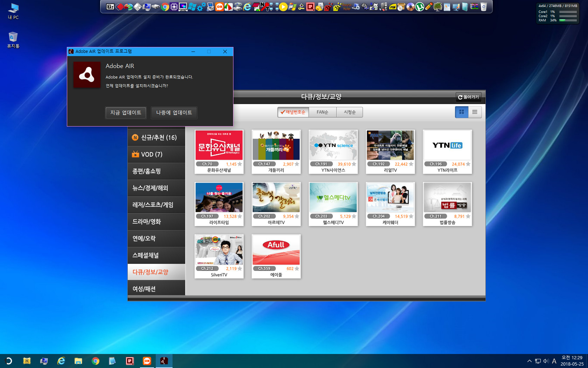Launch 7-Zip from the top dock
The height and width of the screenshot is (368, 588).
pos(110,7)
